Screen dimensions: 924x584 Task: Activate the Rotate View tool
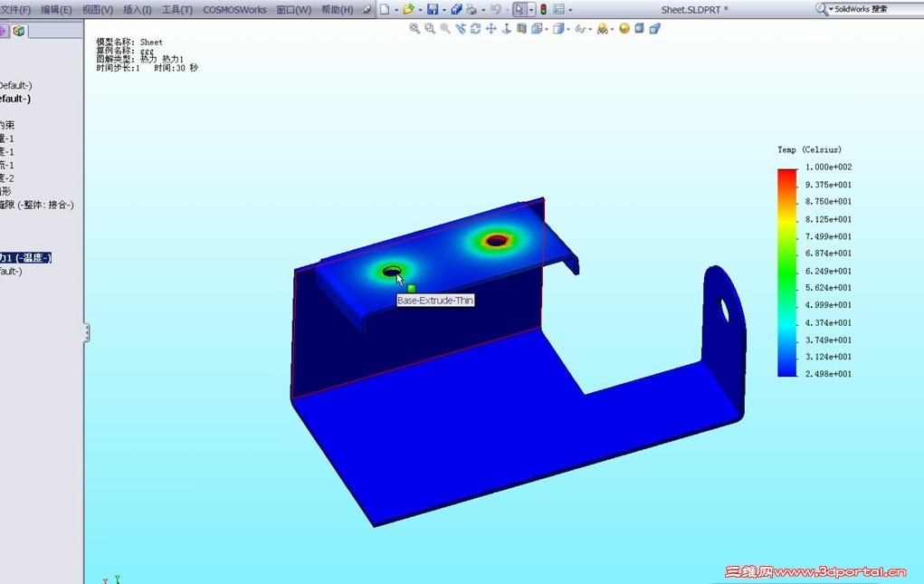475,28
